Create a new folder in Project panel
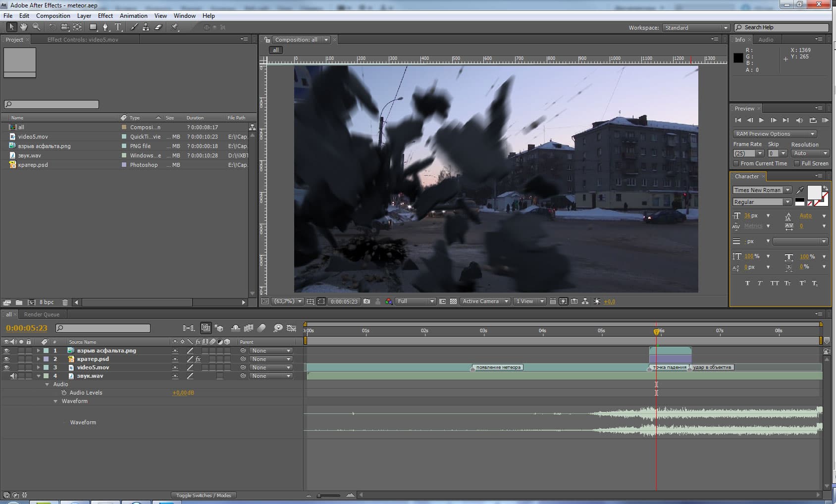The height and width of the screenshot is (504, 836). click(x=19, y=302)
